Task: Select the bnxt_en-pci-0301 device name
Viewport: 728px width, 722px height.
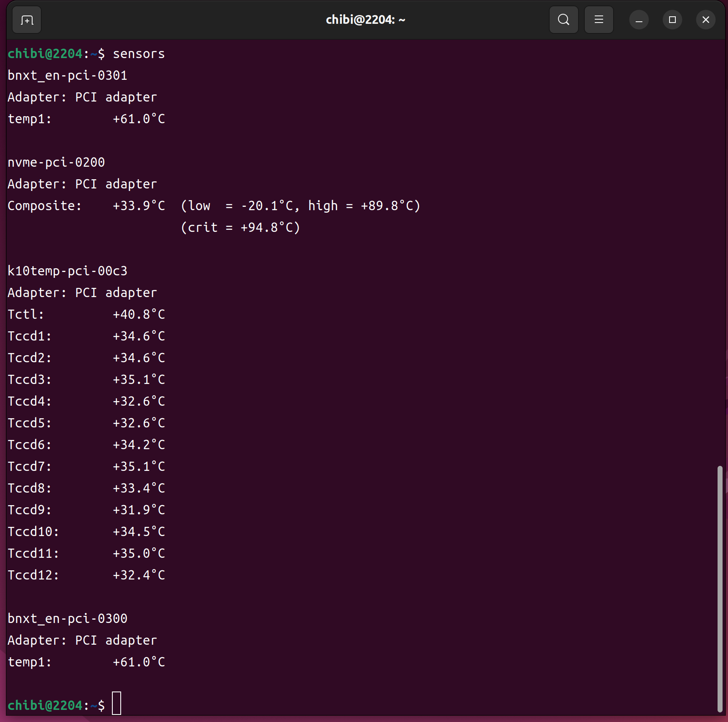Action: tap(67, 76)
